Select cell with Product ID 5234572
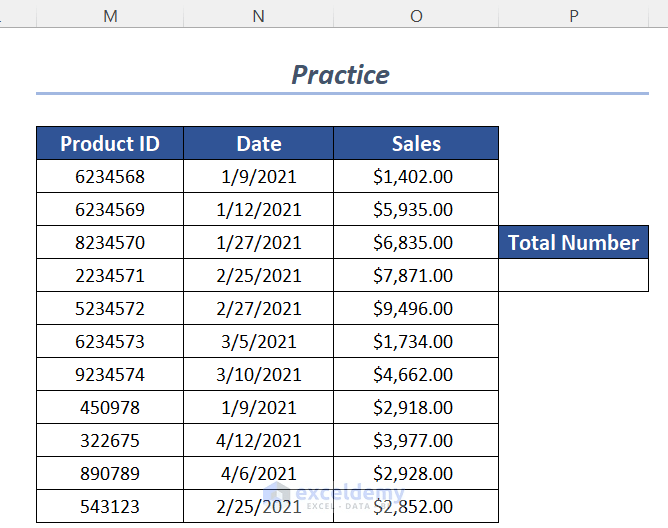Screen dimensions: 668x528 pos(110,308)
